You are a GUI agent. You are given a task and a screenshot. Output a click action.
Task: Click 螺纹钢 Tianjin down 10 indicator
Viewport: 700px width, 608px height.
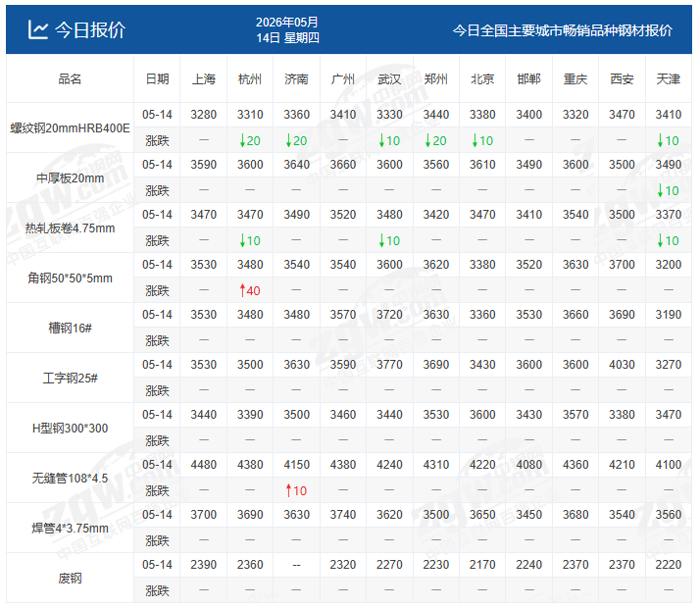coord(669,141)
